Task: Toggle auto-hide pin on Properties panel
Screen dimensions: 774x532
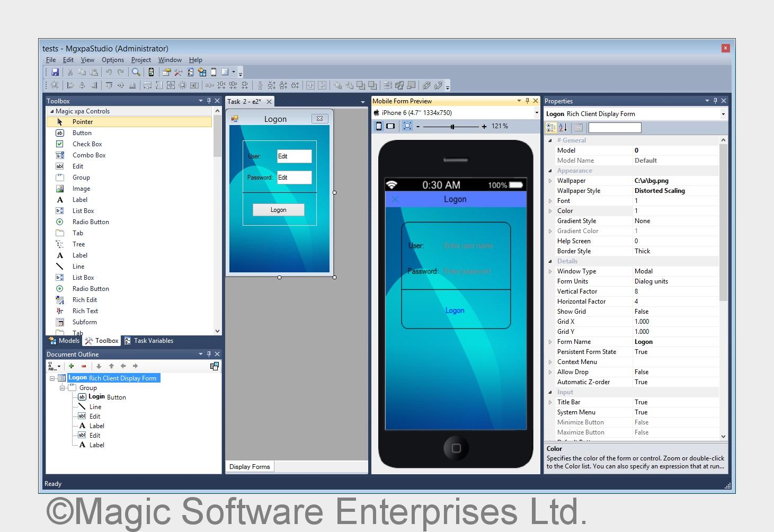Action: tap(715, 101)
